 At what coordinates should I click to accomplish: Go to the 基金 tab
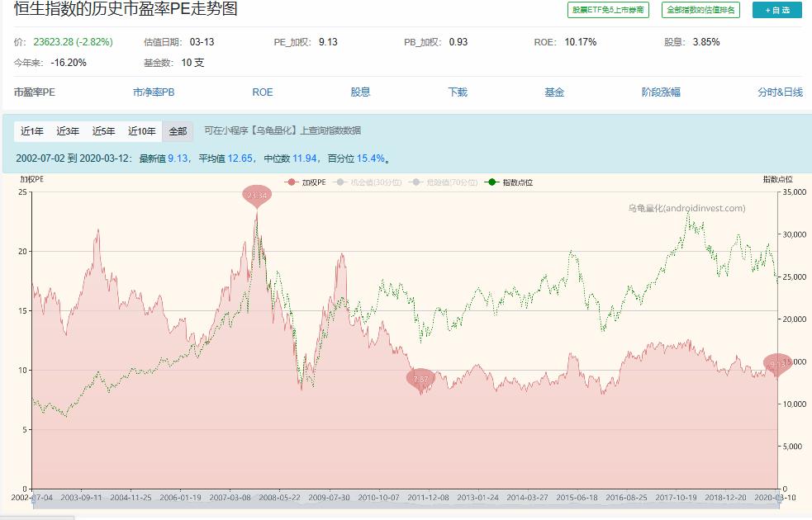[554, 92]
